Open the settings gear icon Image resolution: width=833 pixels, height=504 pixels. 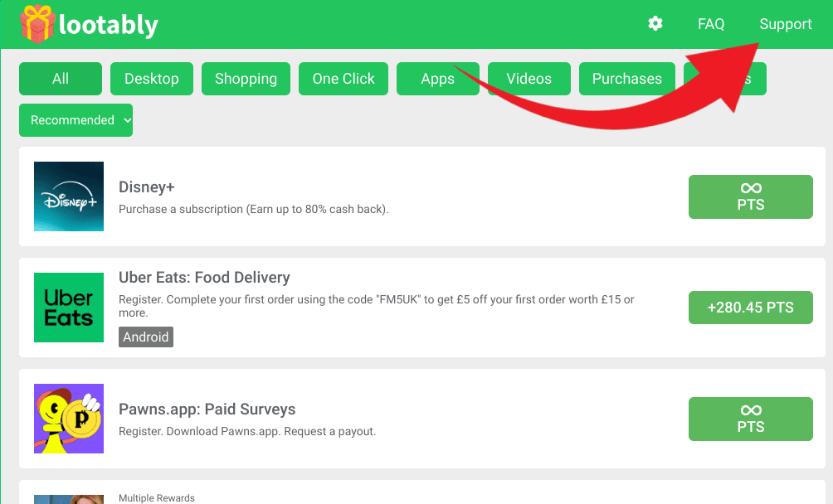(x=655, y=23)
